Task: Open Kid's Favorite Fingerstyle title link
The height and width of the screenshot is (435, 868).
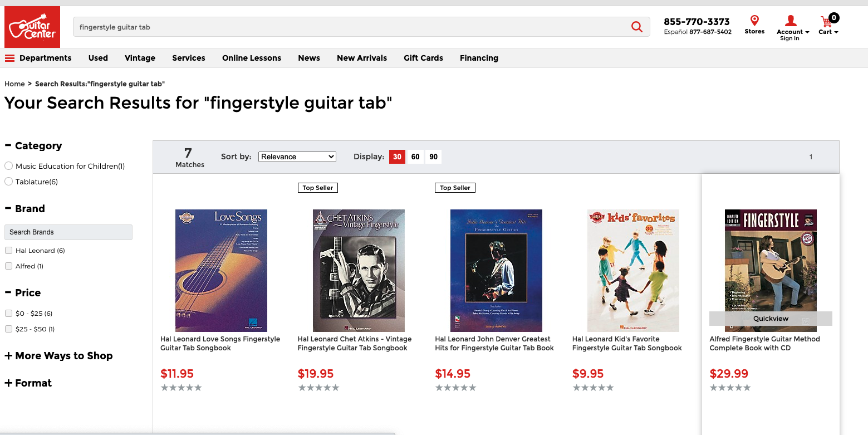Action: pyautogui.click(x=627, y=344)
